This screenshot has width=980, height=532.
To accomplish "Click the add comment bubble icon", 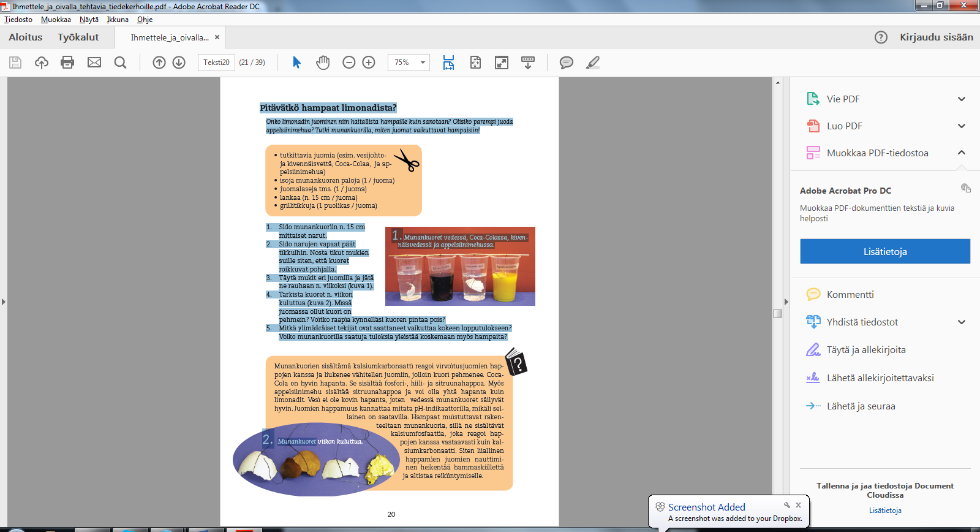I will [x=567, y=63].
